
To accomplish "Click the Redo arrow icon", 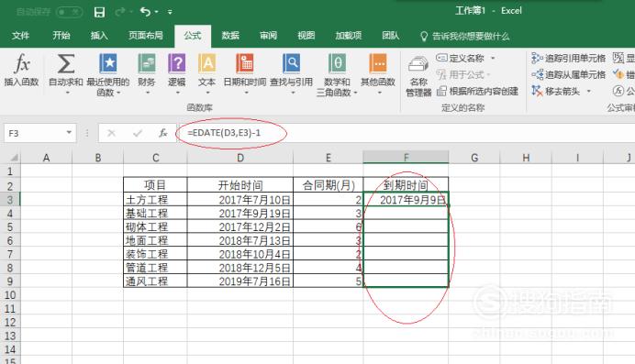I will pyautogui.click(x=120, y=12).
